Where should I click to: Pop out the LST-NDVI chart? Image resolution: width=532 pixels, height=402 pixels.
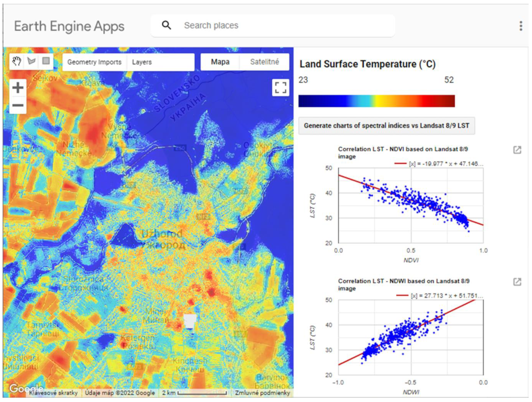(517, 150)
